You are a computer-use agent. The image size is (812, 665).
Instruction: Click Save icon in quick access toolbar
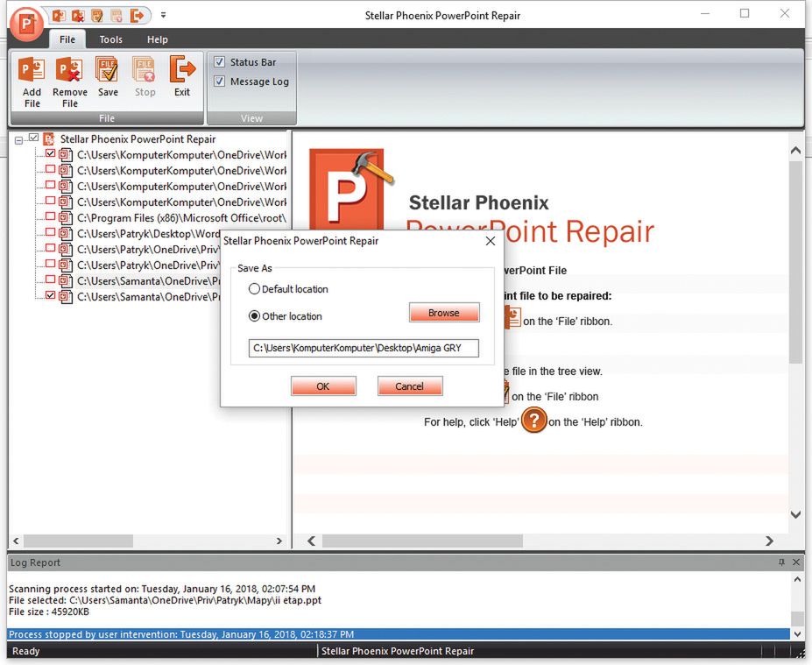tap(97, 16)
